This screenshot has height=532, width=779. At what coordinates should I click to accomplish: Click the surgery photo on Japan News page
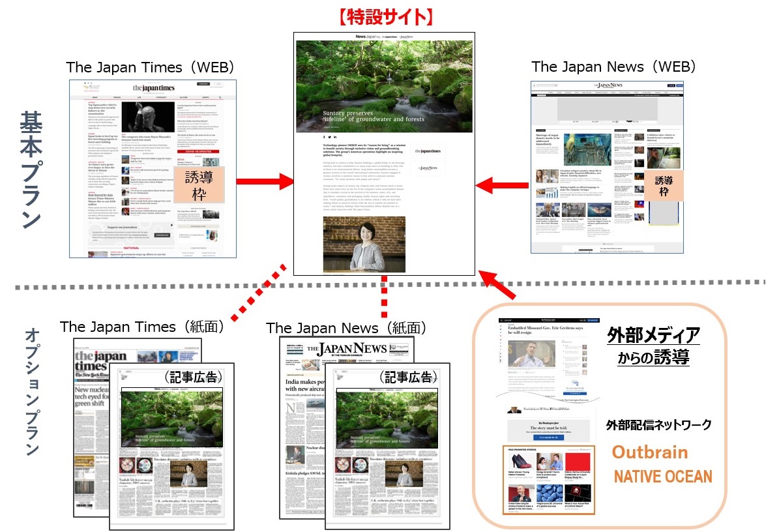(587, 149)
